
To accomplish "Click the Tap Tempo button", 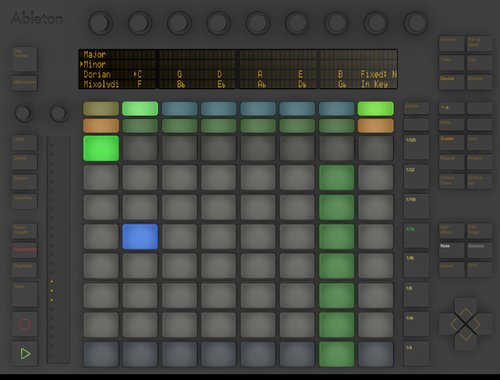I will click(x=25, y=59).
